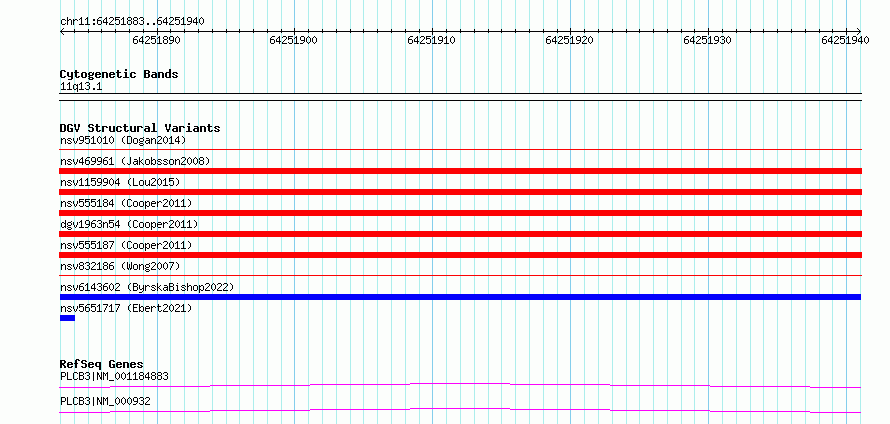The height and width of the screenshot is (424, 890).
Task: Select variant nsv1159904 (Lou2015) label
Action: [x=120, y=182]
